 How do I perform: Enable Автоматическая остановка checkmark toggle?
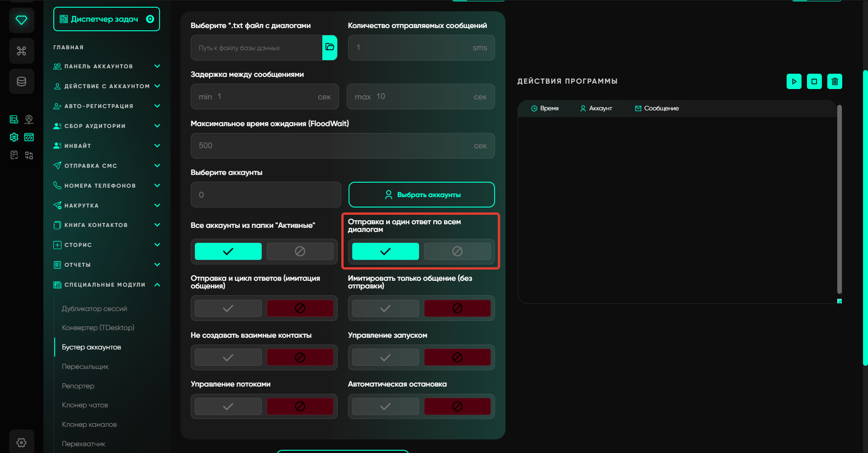pos(385,406)
